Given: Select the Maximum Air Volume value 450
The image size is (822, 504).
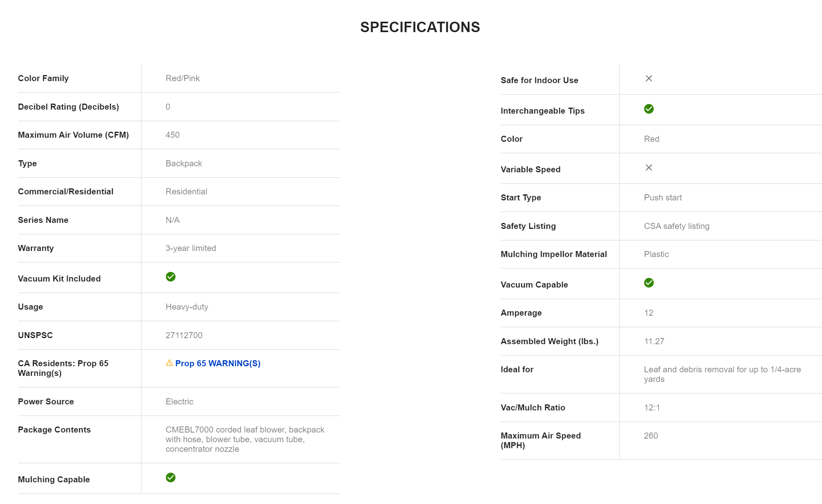Looking at the screenshot, I should click(x=173, y=135).
